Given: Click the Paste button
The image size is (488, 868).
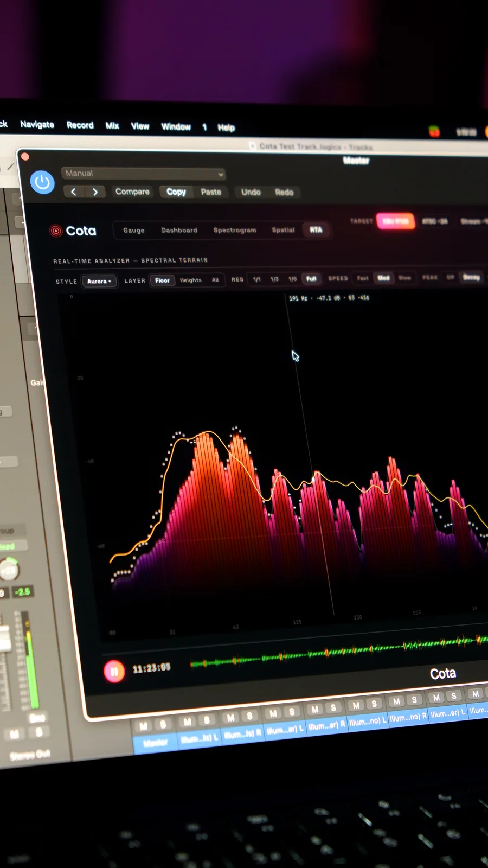Looking at the screenshot, I should pyautogui.click(x=211, y=192).
